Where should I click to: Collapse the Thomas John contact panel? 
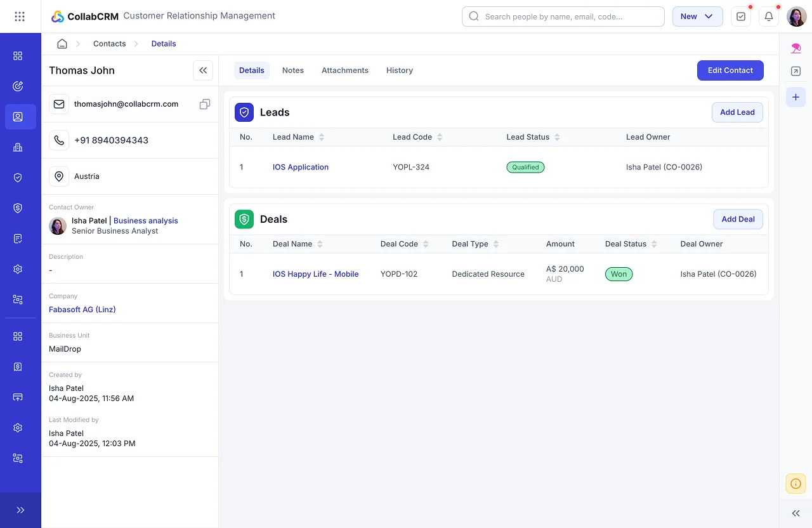[203, 70]
